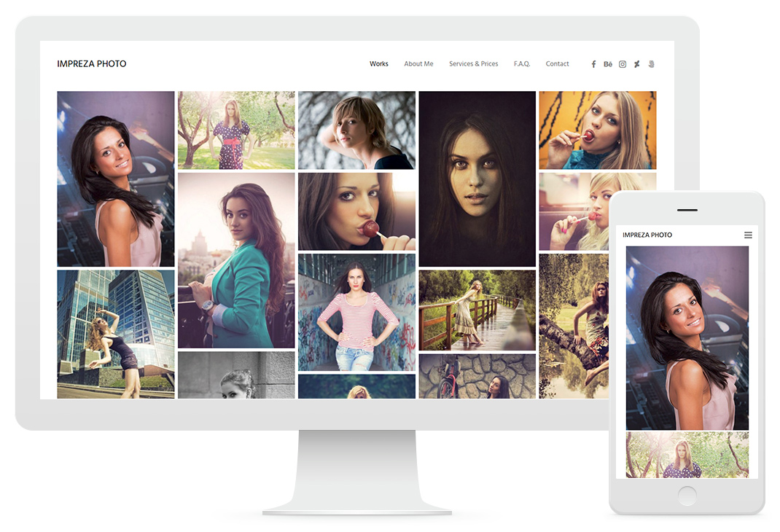
Task: Open the F.A.Q. page link
Action: [522, 64]
